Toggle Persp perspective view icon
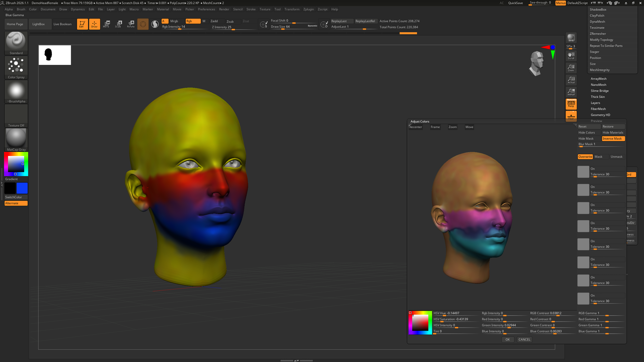This screenshot has width=644, height=362. (x=571, y=104)
